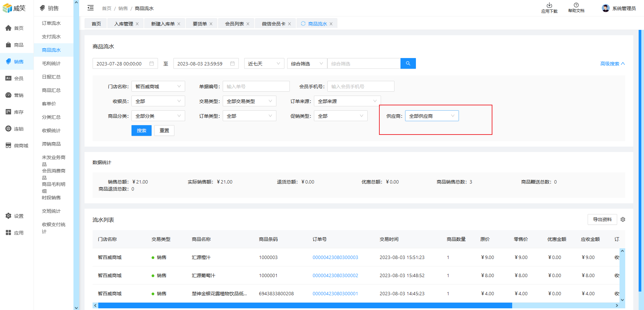
Task: Open 库存 inventory in left sidebar
Action: 15,112
